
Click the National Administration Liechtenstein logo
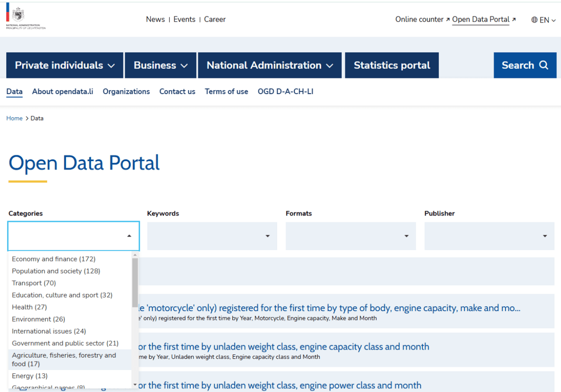click(x=25, y=17)
